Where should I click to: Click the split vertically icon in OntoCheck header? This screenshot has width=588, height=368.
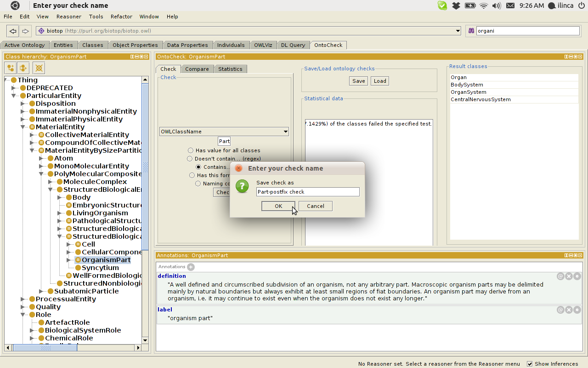tap(566, 57)
